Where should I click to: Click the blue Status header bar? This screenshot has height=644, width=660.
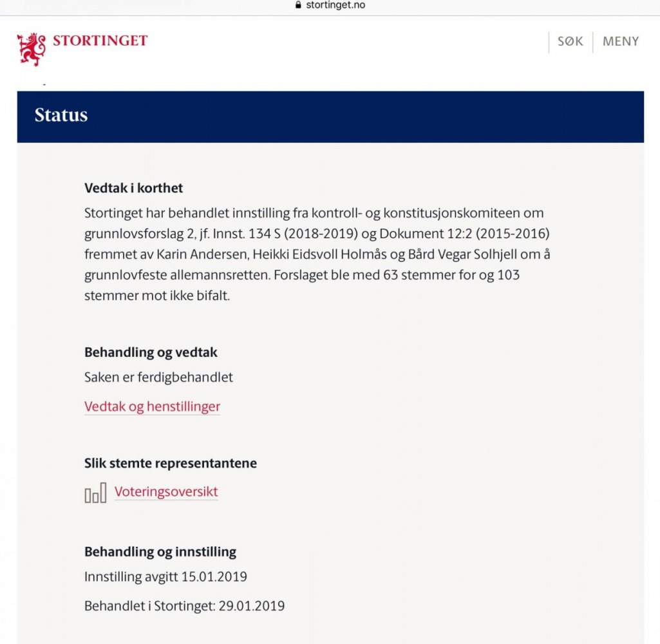pos(330,116)
